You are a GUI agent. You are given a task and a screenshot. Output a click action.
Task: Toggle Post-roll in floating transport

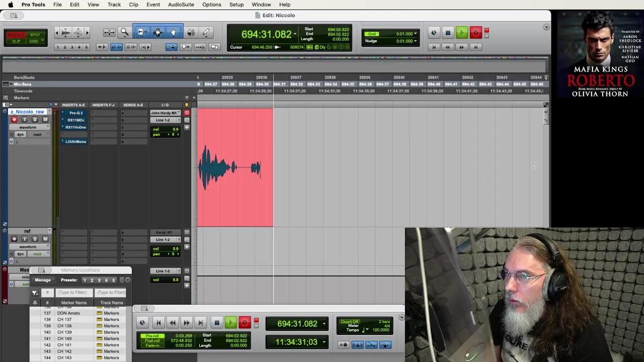point(152,341)
